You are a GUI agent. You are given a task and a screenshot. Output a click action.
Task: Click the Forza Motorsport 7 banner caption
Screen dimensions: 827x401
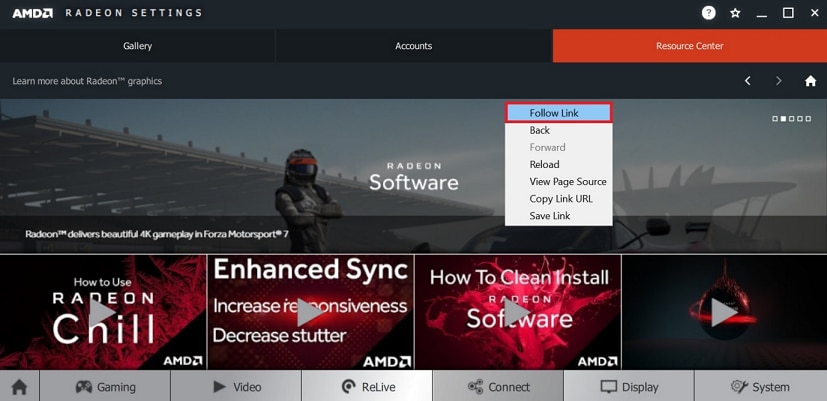pyautogui.click(x=157, y=234)
